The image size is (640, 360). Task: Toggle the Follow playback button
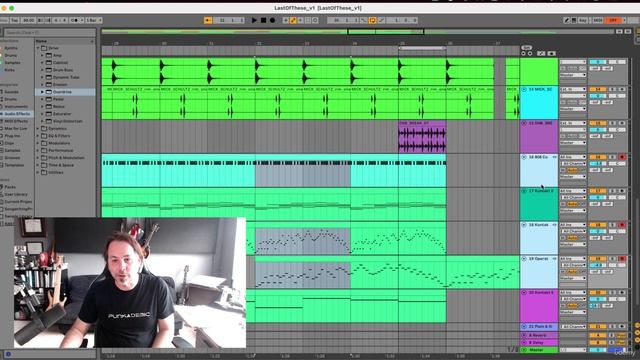click(x=208, y=20)
